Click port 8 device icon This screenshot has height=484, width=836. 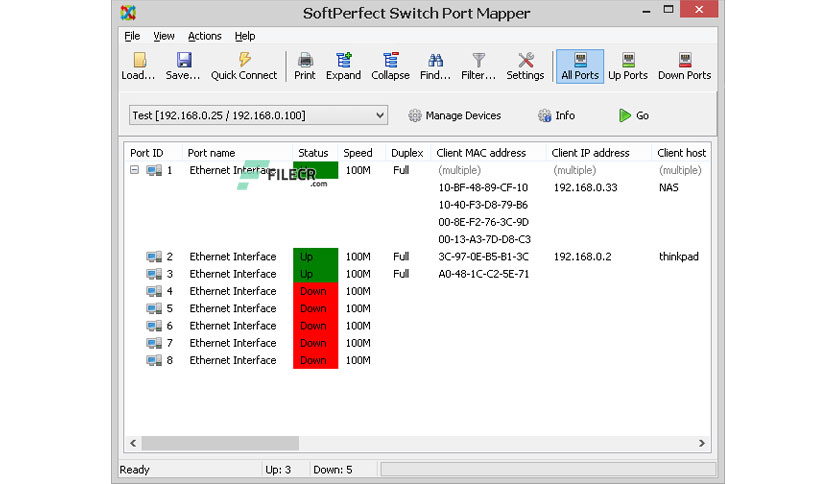(x=154, y=360)
